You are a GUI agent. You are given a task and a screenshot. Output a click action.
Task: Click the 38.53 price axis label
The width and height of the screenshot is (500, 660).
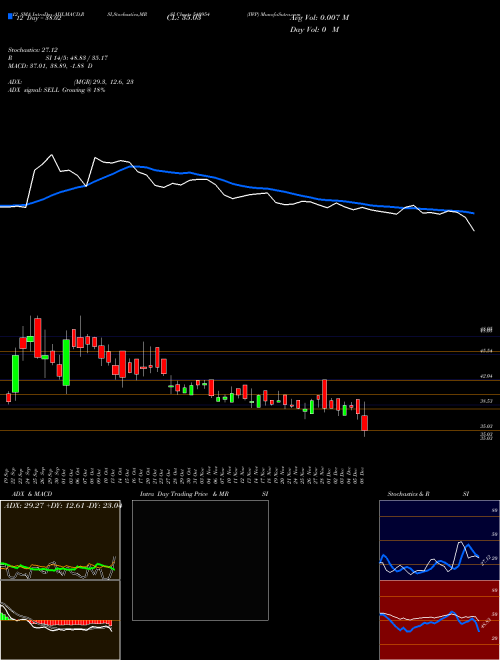[487, 402]
